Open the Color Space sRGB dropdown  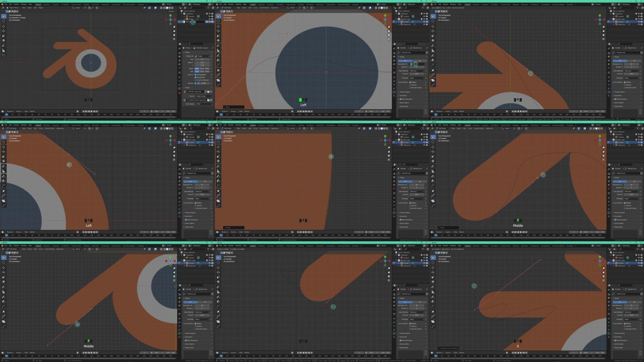click(203, 104)
